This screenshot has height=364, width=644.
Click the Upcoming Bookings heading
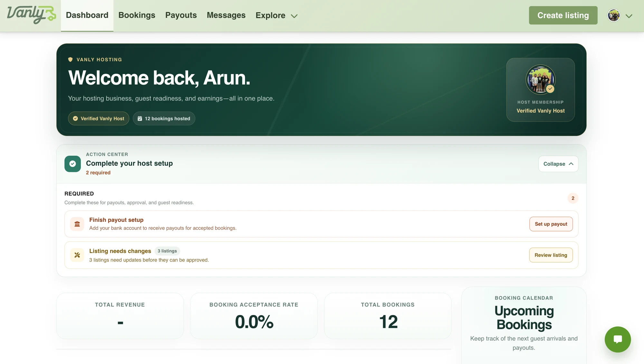point(524,318)
